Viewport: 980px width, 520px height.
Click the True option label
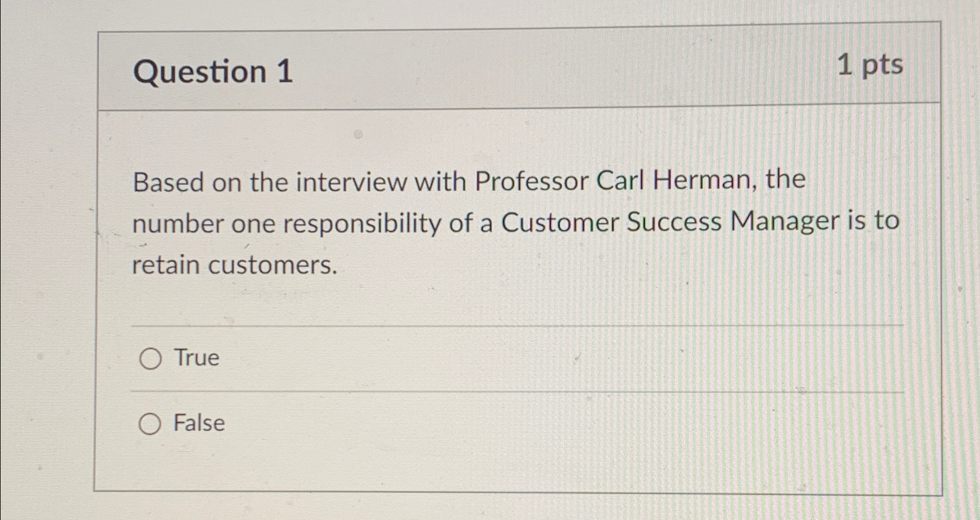[x=194, y=358]
